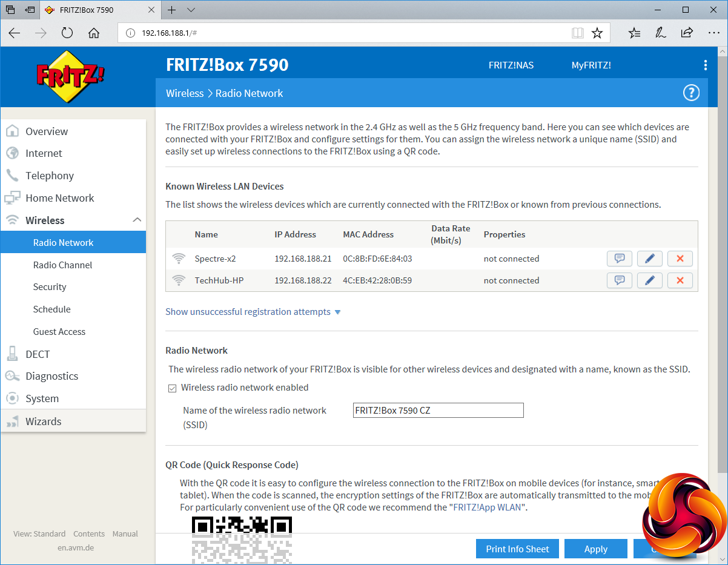Open Wizards in the sidebar
Screen dimensions: 728x565
tap(73, 421)
